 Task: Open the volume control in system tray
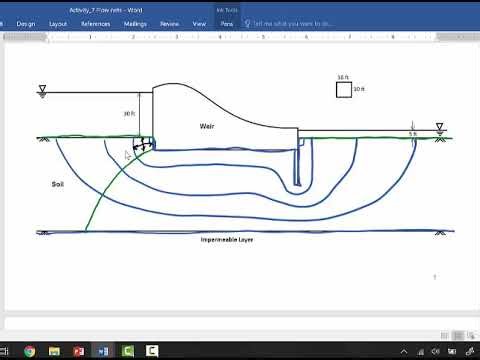tap(436, 351)
